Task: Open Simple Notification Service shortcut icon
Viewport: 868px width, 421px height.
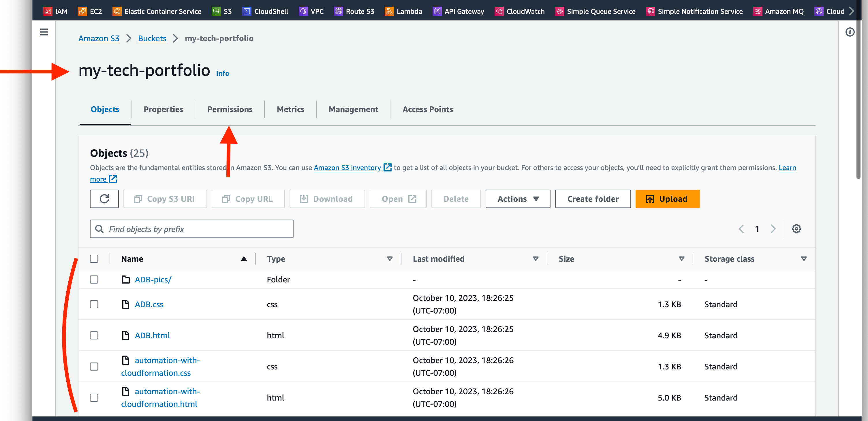Action: pos(650,11)
